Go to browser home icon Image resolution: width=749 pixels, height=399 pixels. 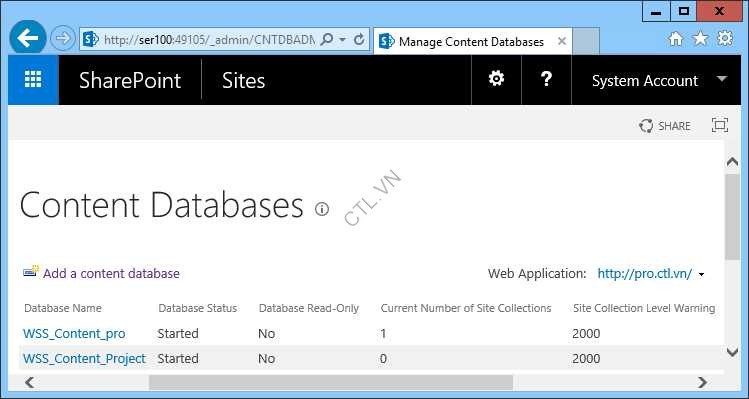coord(675,39)
